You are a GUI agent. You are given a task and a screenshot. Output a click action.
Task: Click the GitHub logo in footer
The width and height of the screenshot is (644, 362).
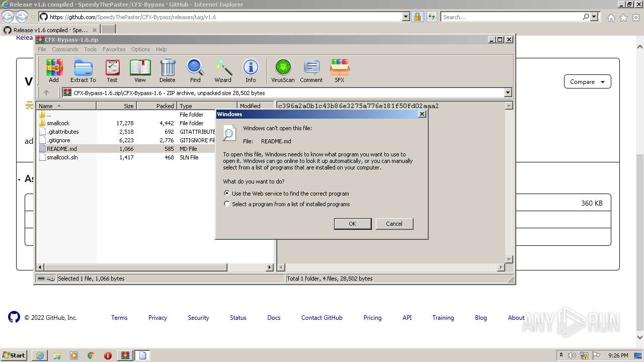pyautogui.click(x=14, y=317)
